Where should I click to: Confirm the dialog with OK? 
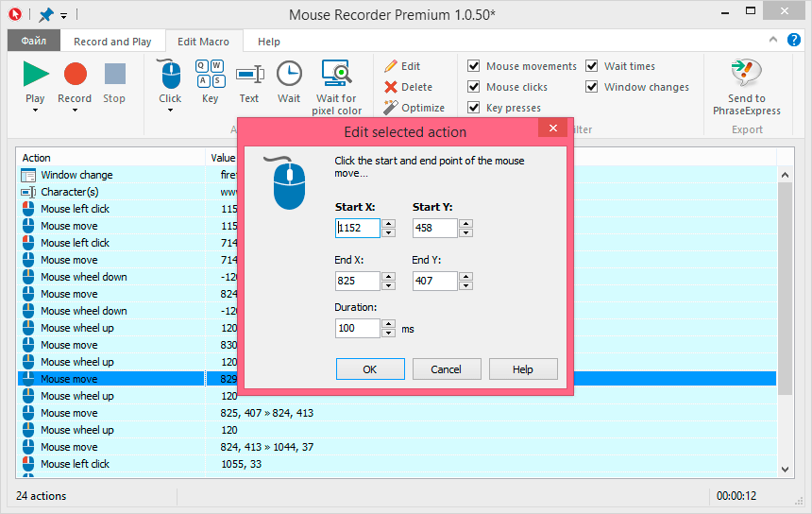coord(370,368)
